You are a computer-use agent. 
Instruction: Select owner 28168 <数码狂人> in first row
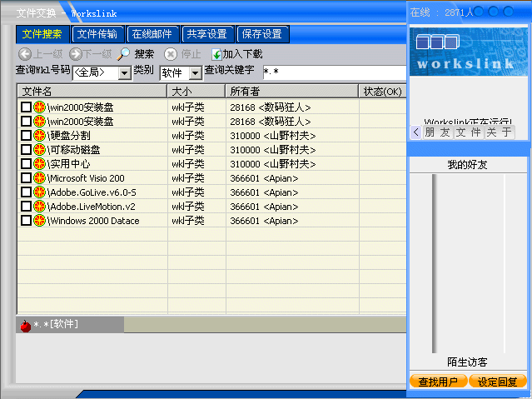pos(271,107)
